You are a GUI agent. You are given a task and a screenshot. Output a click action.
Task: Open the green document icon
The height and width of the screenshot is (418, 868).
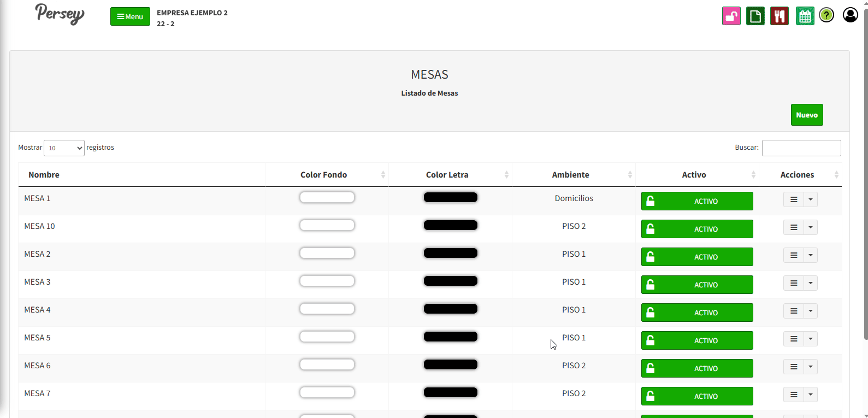(755, 16)
